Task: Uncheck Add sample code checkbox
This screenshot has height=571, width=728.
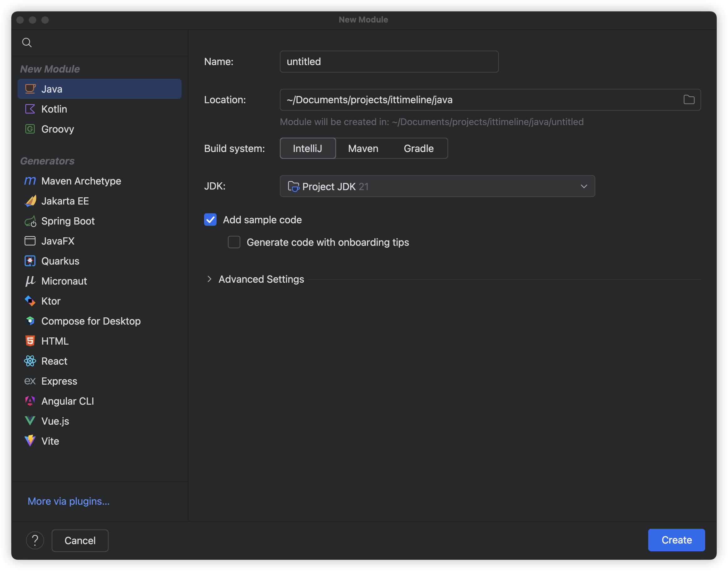Action: (210, 220)
